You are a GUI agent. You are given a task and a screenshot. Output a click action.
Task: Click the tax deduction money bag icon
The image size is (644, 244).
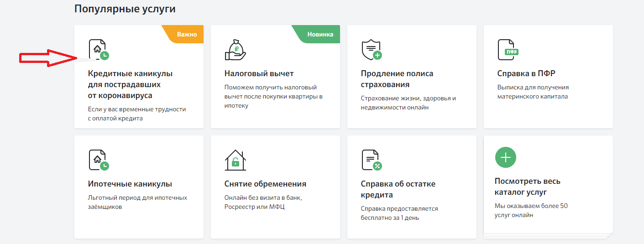click(x=235, y=50)
